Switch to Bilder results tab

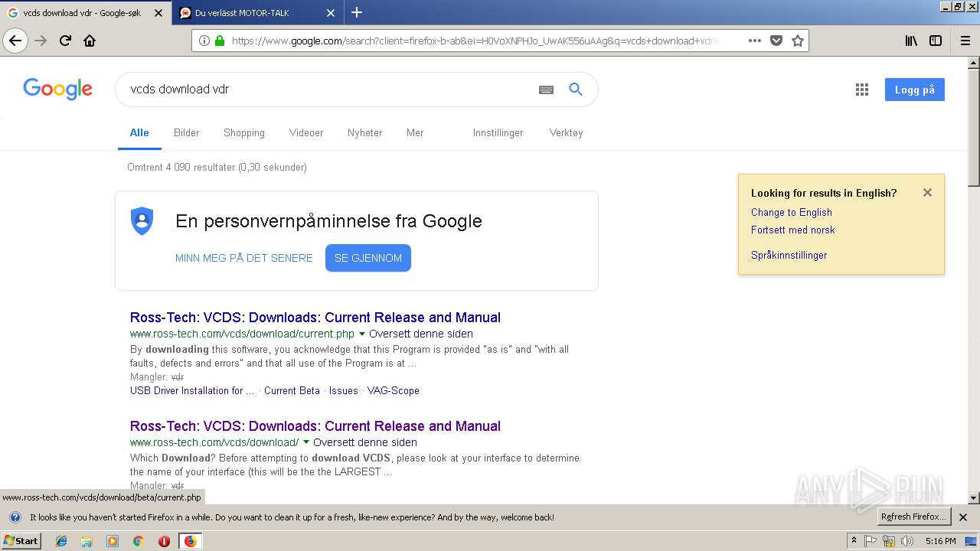pyautogui.click(x=186, y=132)
